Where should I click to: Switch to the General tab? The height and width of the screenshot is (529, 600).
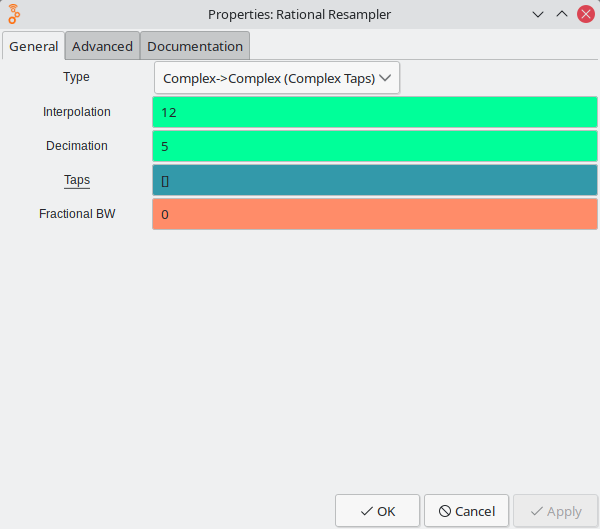33,46
